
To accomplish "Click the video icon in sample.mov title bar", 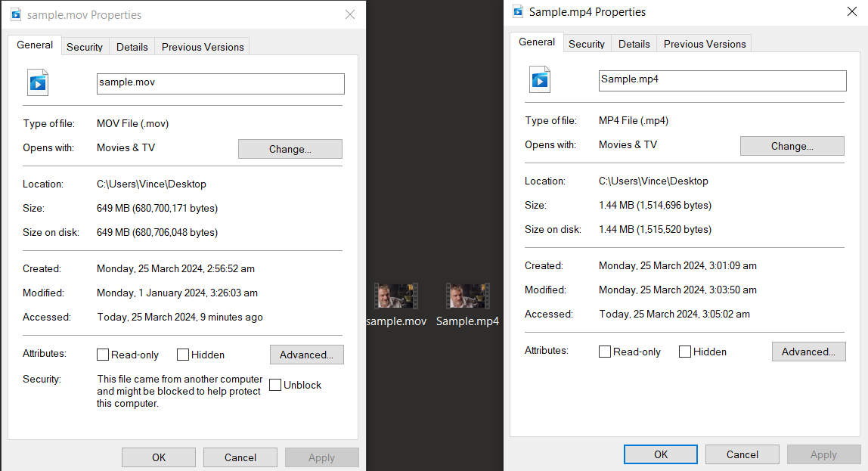I will pyautogui.click(x=16, y=14).
